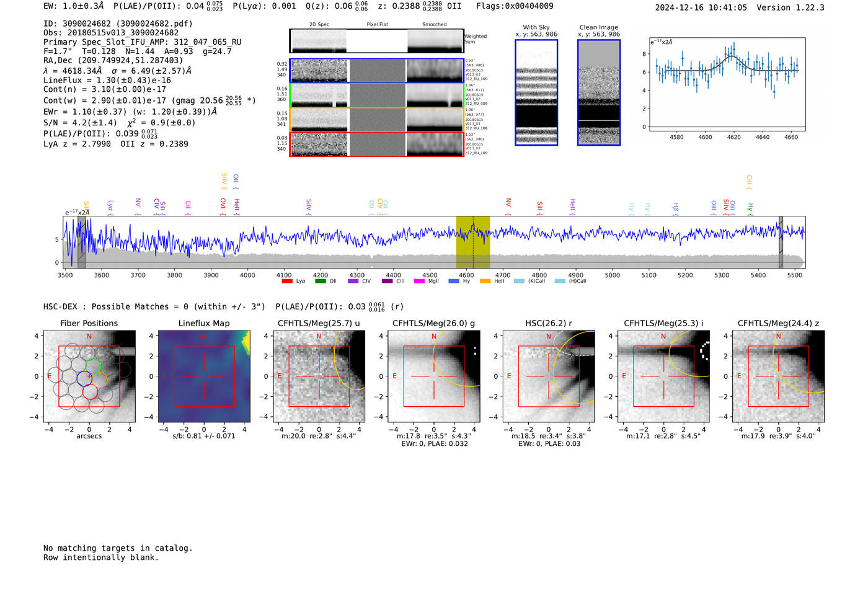868x591 pixels.
Task: Click the Weighted Sum spectrum row
Action: 377,41
